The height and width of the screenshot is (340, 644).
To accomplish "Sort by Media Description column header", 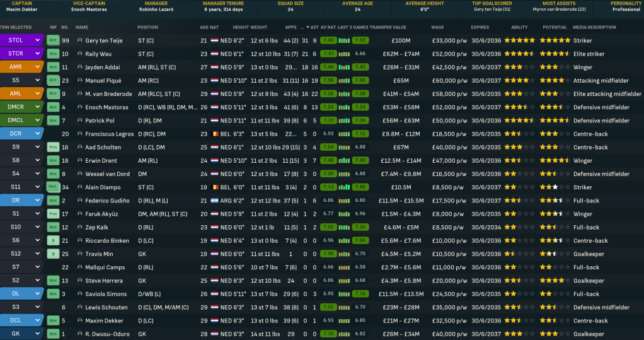I will pos(594,27).
